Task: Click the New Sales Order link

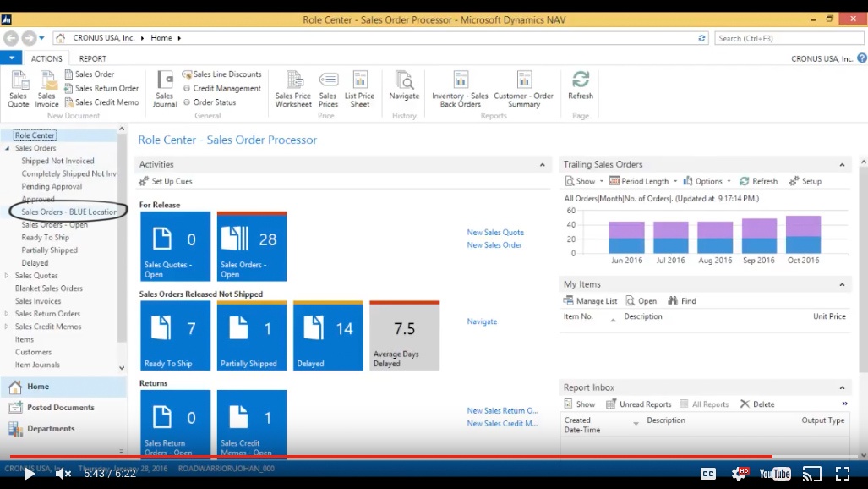Action: 494,245
